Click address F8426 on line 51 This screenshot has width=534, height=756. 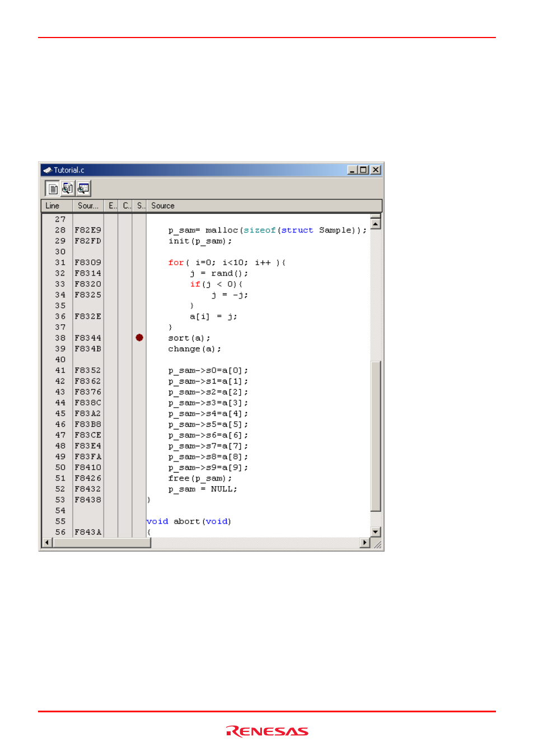[88, 478]
